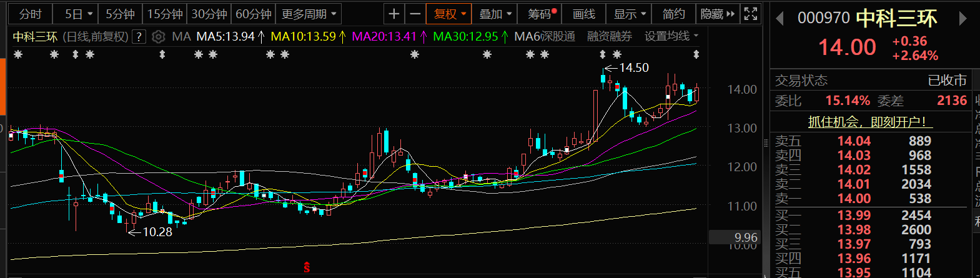Open the 复权 adjustment dropdown
Viewport: 980px width, 278px height.
450,14
